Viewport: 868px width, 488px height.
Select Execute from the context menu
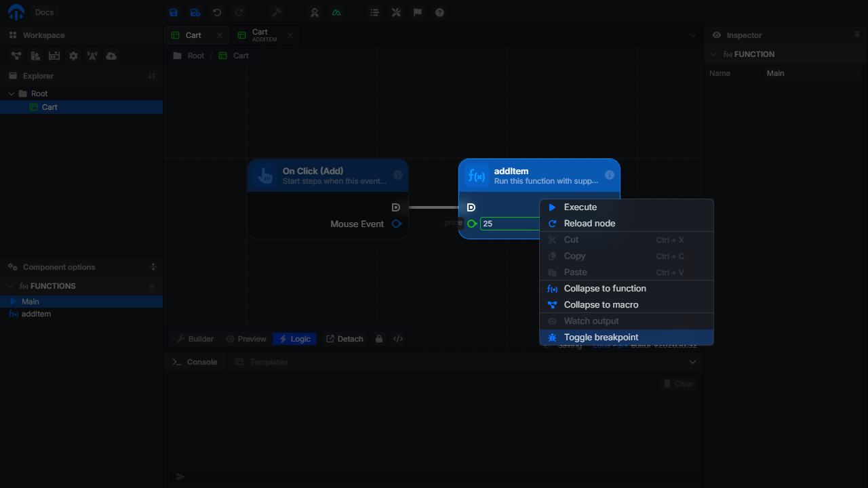tap(627, 207)
